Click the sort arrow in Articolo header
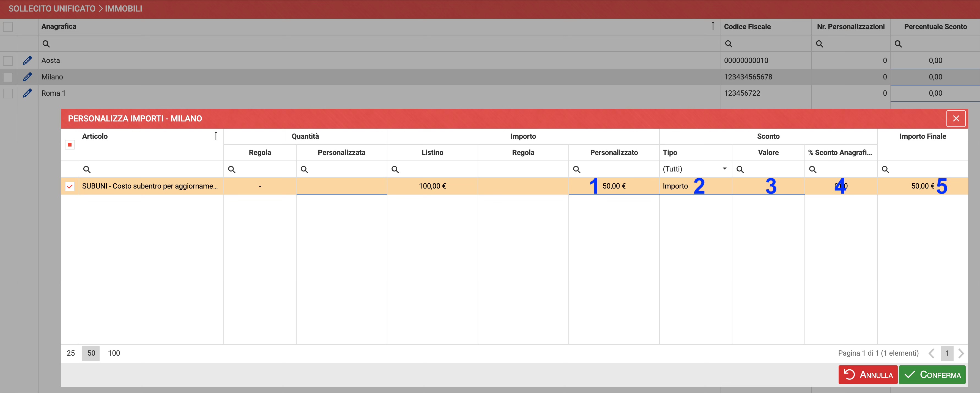This screenshot has width=980, height=393. point(216,136)
